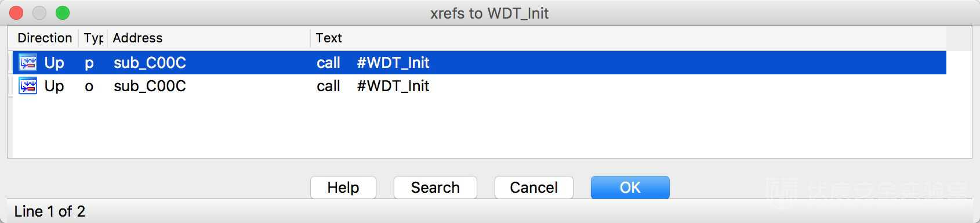Close the xrefs window with the red button
The width and height of the screenshot is (980, 223).
pos(16,13)
